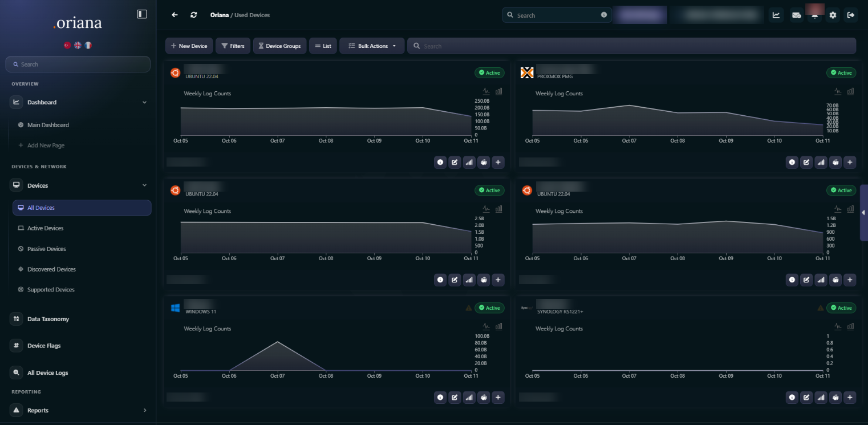Image resolution: width=868 pixels, height=425 pixels.
Task: Expand the right-edge side panel arrow
Action: 863,212
